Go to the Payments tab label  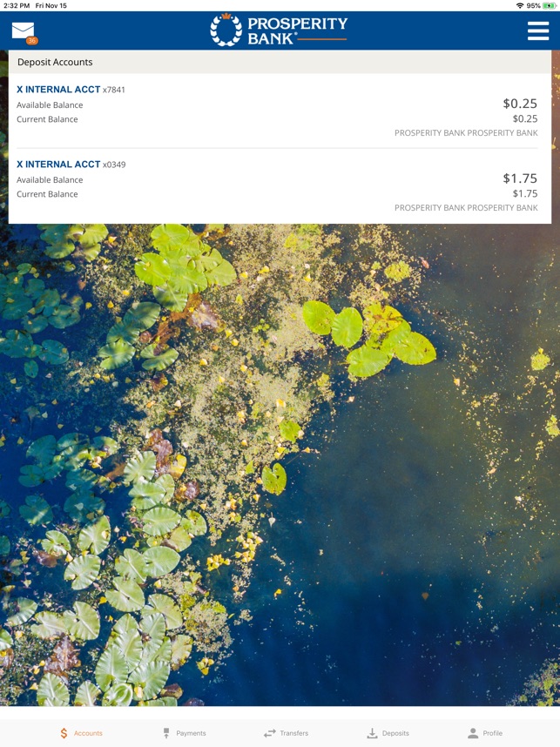tap(191, 733)
